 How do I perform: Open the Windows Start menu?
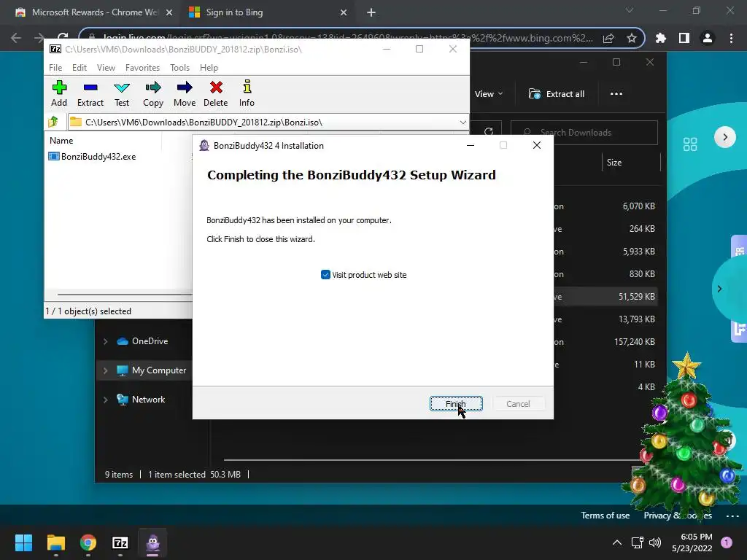pyautogui.click(x=23, y=542)
